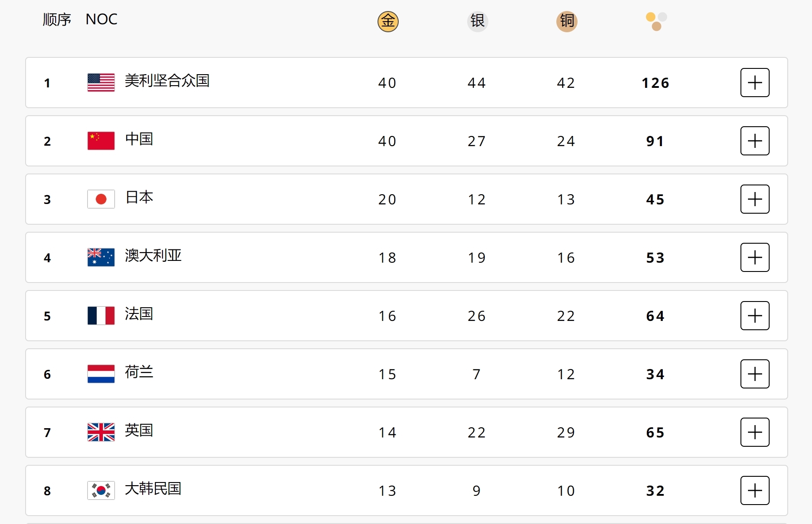Image resolution: width=812 pixels, height=524 pixels.
Task: Select the 荷兰 country name
Action: [x=139, y=372]
